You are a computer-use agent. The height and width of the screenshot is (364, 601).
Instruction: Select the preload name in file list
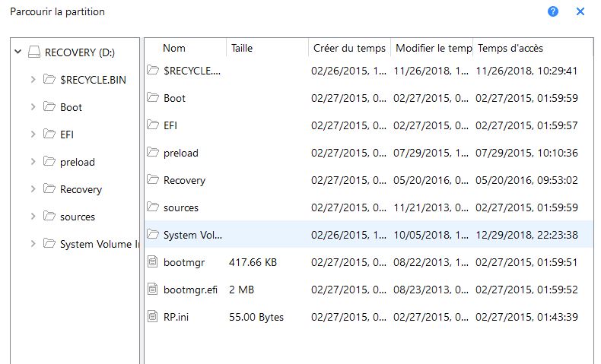click(181, 153)
